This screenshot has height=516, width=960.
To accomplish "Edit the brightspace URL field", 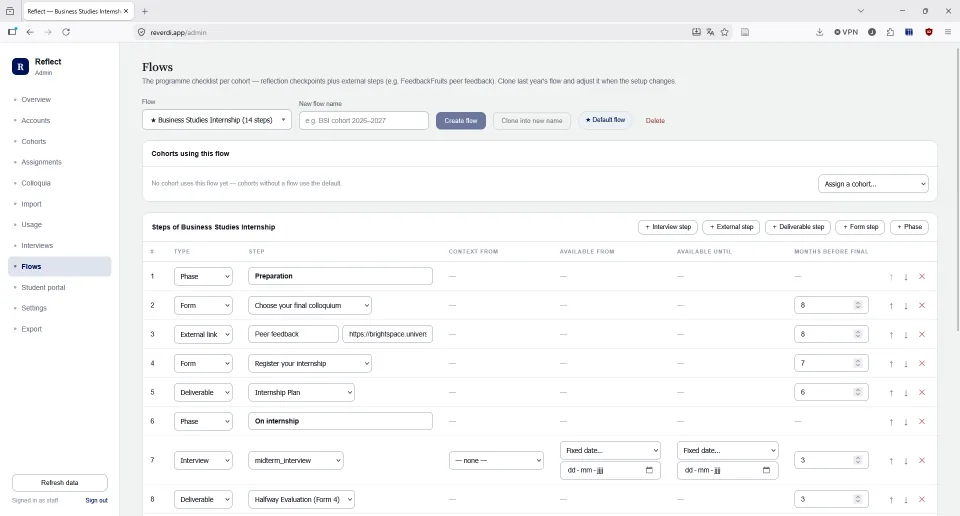I will 388,334.
